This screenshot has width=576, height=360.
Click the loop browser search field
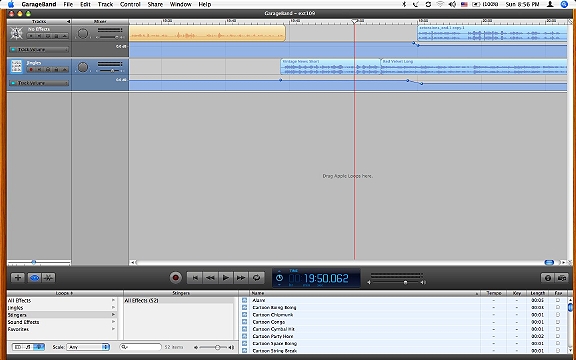click(x=141, y=347)
